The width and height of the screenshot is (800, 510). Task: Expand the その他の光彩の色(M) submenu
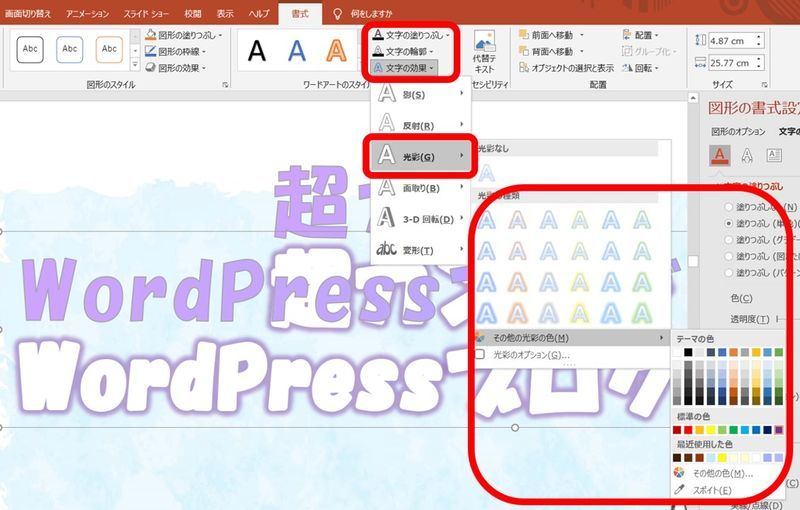(571, 338)
